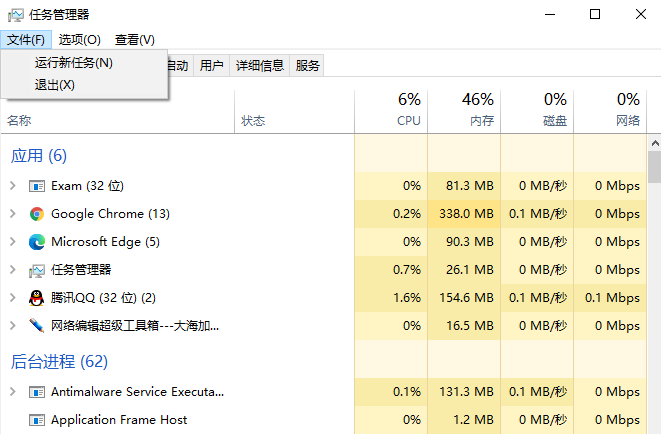Viewport: 661px width, 434px height.
Task: Click the Exam application icon
Action: (x=37, y=186)
